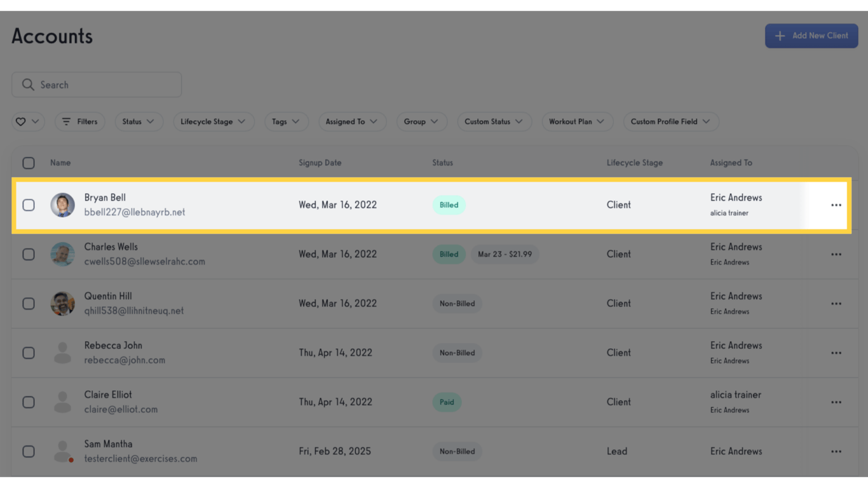Open the three-dot menu for Bryan Bell
Viewport: 868px width, 488px height.
pyautogui.click(x=836, y=205)
